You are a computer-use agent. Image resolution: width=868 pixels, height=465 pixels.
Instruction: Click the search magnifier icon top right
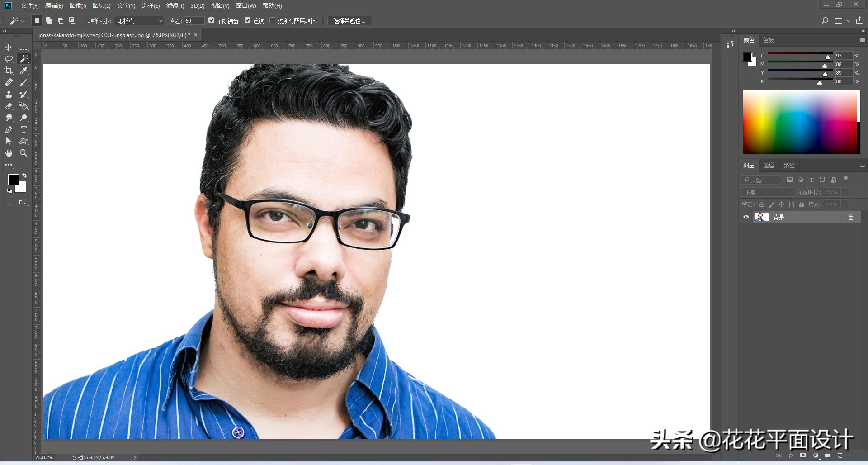825,20
